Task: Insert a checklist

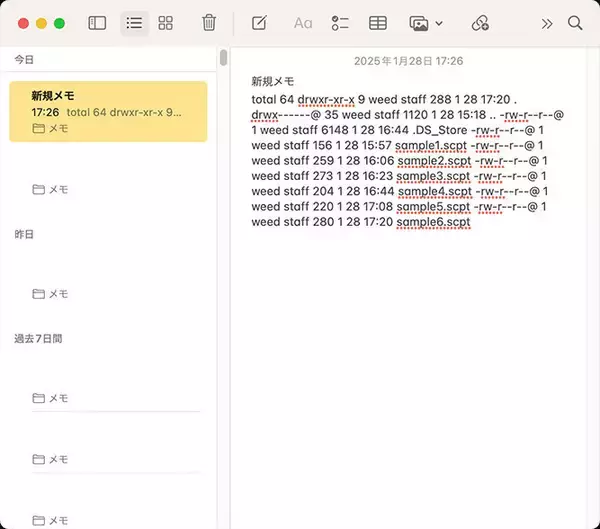Action: pos(340,23)
